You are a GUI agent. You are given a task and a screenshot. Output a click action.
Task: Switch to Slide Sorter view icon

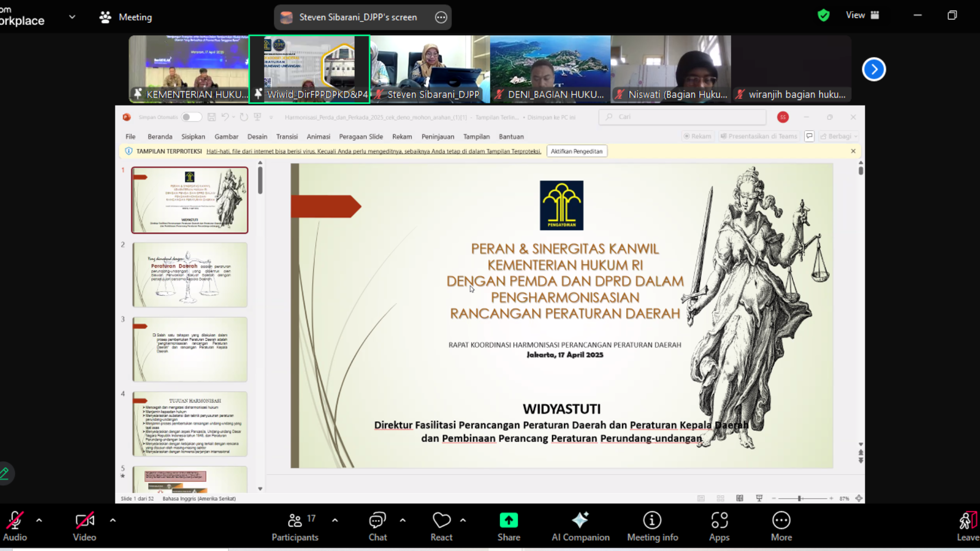[x=720, y=498]
